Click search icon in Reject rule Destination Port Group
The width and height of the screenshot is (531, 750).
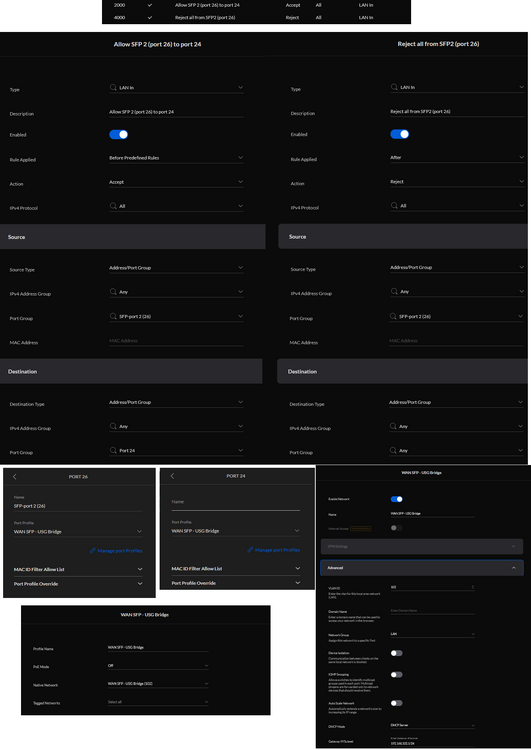[x=394, y=450]
